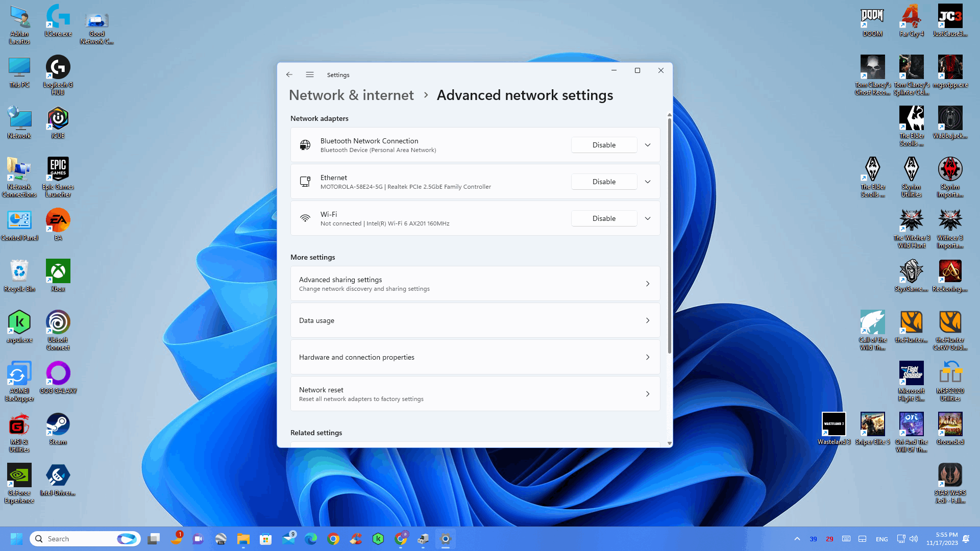
Task: Select the Settings gear taskbar icon
Action: [446, 539]
